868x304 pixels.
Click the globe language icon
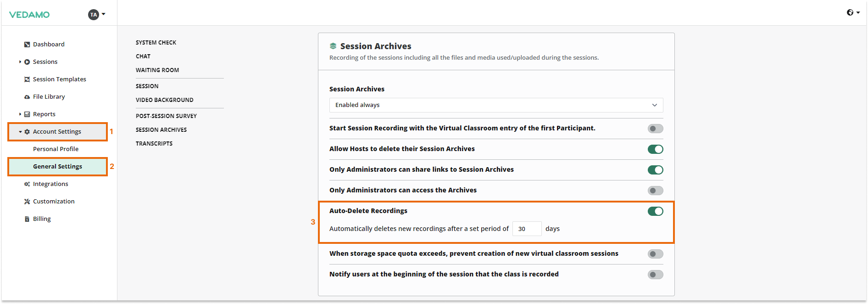(850, 12)
